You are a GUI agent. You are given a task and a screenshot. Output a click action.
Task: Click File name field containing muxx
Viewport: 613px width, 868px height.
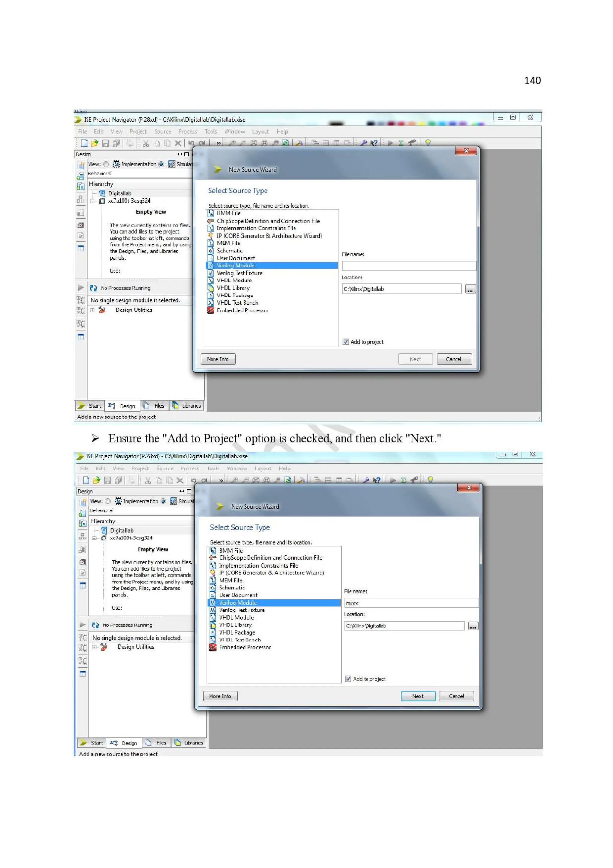411,603
